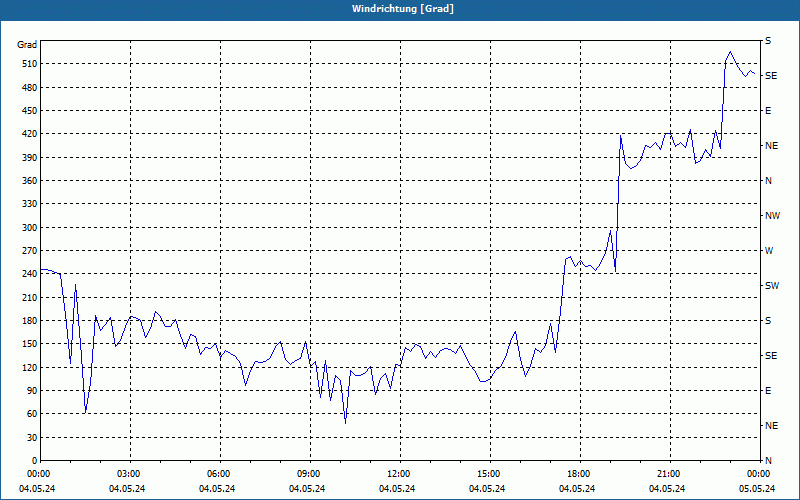Click the 15:00 time axis label
The height and width of the screenshot is (500, 800).
[x=490, y=474]
